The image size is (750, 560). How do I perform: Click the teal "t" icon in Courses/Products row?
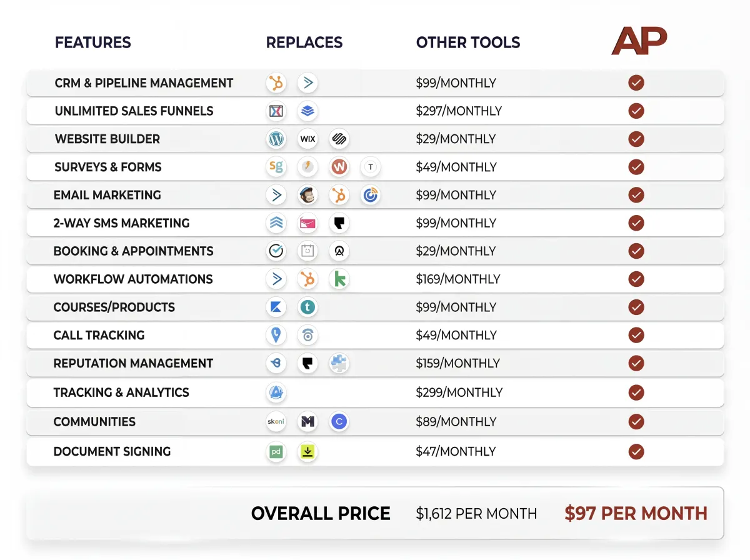(x=307, y=307)
